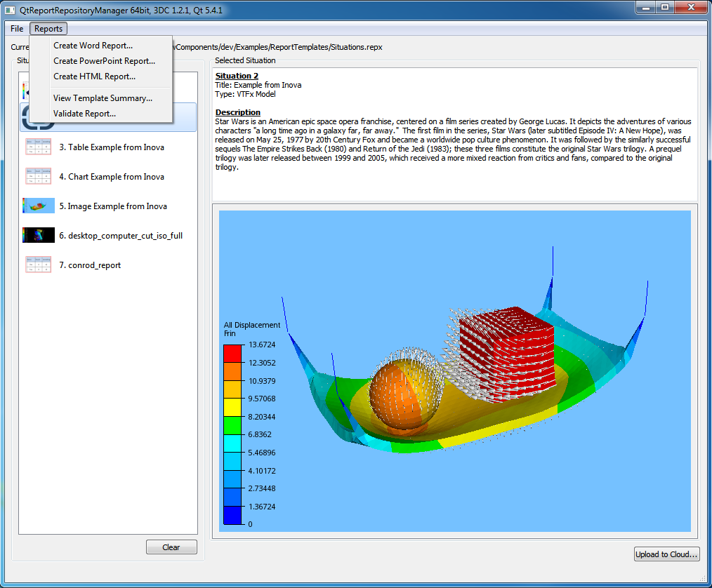Select '5. Image Example from Inova' entry
The image size is (712, 588).
[x=112, y=206]
